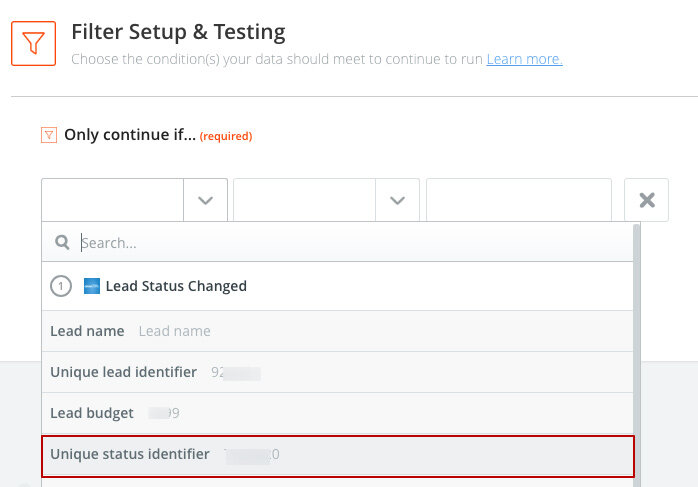Click the field list scrollbar

tap(637, 350)
